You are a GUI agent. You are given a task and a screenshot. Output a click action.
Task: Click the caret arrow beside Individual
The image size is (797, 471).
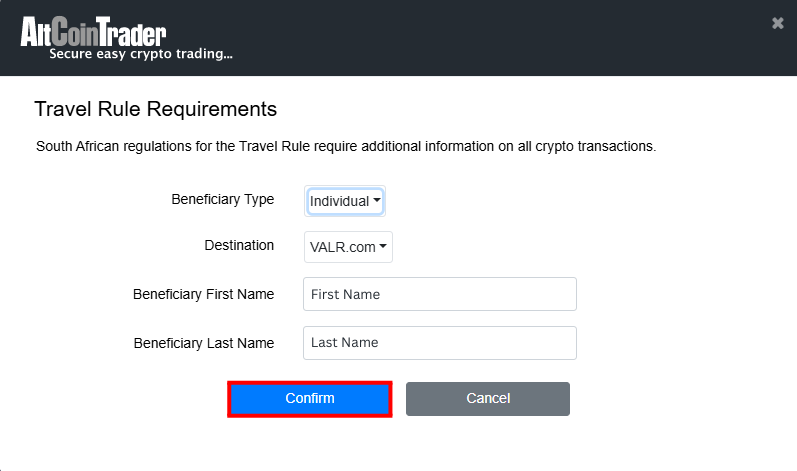pos(377,200)
